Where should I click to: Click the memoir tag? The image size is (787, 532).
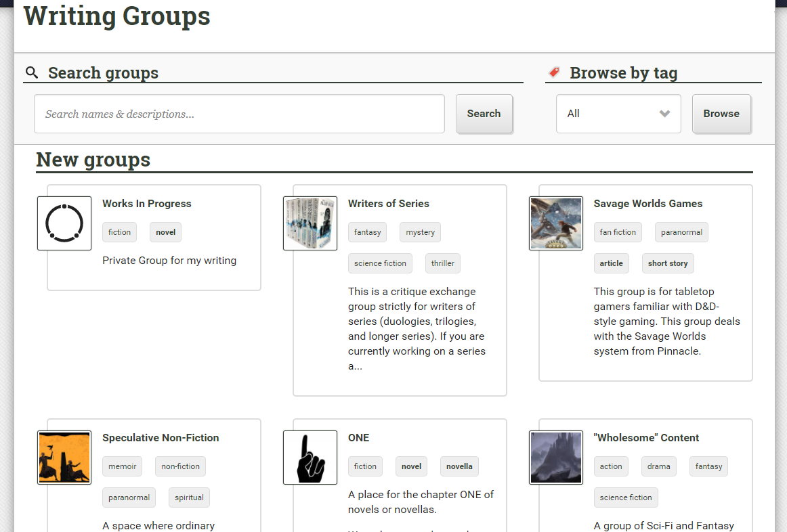(123, 466)
